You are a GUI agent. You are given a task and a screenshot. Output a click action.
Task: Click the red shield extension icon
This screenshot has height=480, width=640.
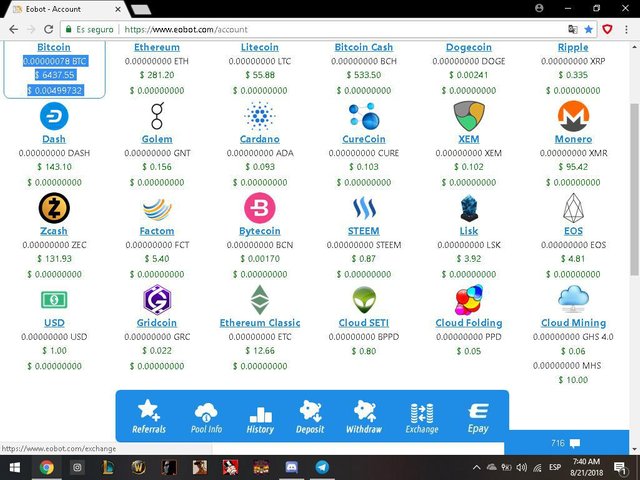(607, 29)
